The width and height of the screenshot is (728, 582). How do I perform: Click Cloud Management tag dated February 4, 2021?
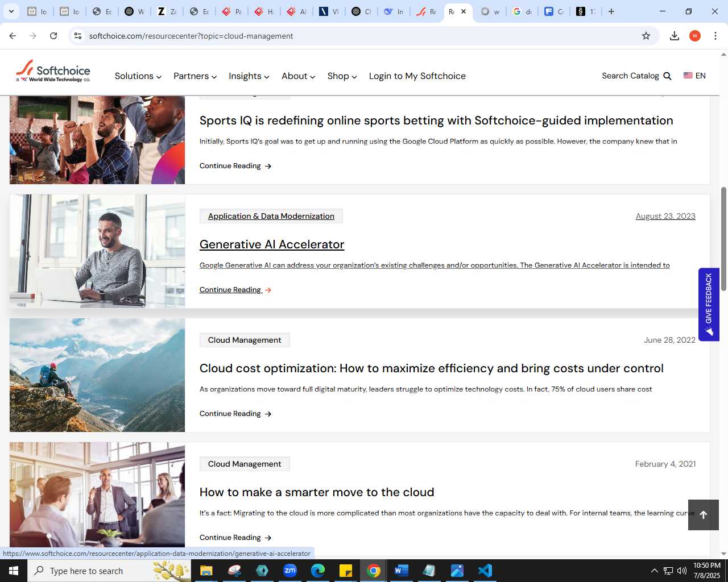(245, 464)
